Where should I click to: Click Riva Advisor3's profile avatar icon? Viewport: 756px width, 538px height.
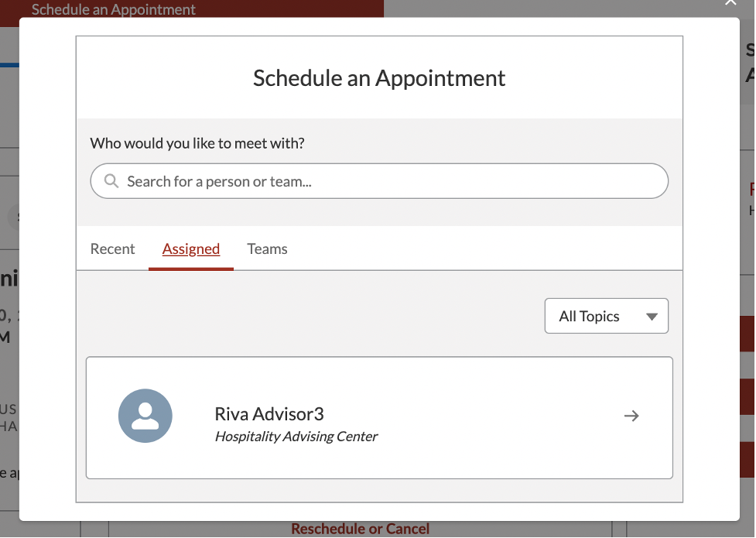pyautogui.click(x=145, y=416)
